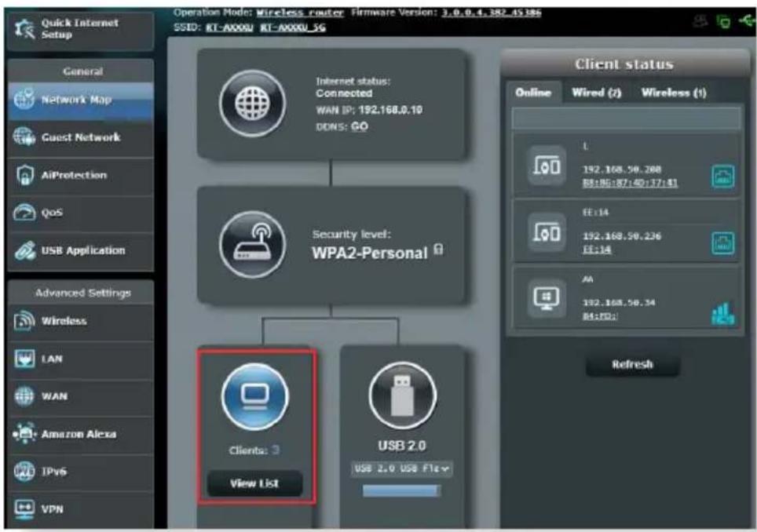Open VPN settings
The width and height of the screenshot is (757, 532).
81,510
